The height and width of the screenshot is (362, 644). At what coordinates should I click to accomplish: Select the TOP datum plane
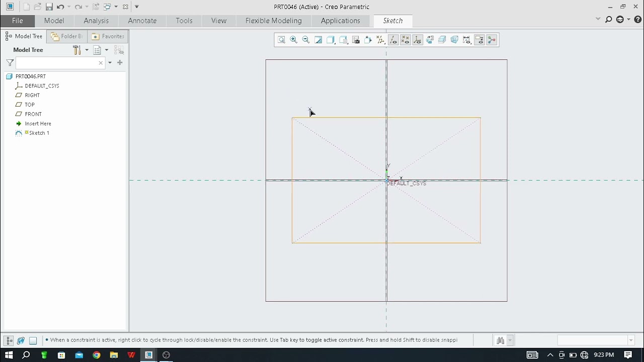pyautogui.click(x=30, y=105)
